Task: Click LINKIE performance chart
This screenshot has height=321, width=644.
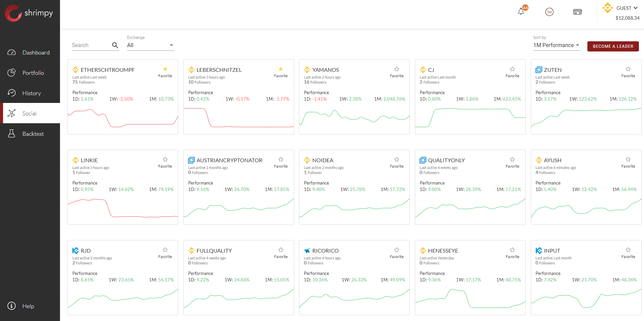Action: pyautogui.click(x=123, y=208)
